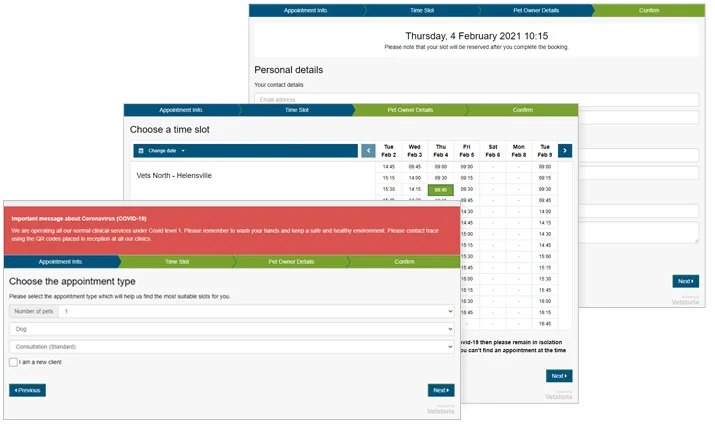Pick the 14:45 slot on Tue Feb 2

[x=388, y=167]
